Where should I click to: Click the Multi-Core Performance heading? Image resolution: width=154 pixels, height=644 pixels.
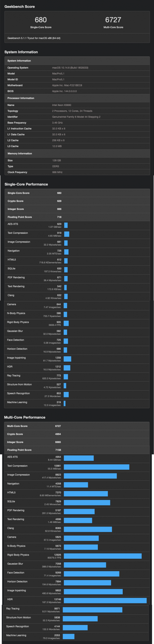point(25,417)
